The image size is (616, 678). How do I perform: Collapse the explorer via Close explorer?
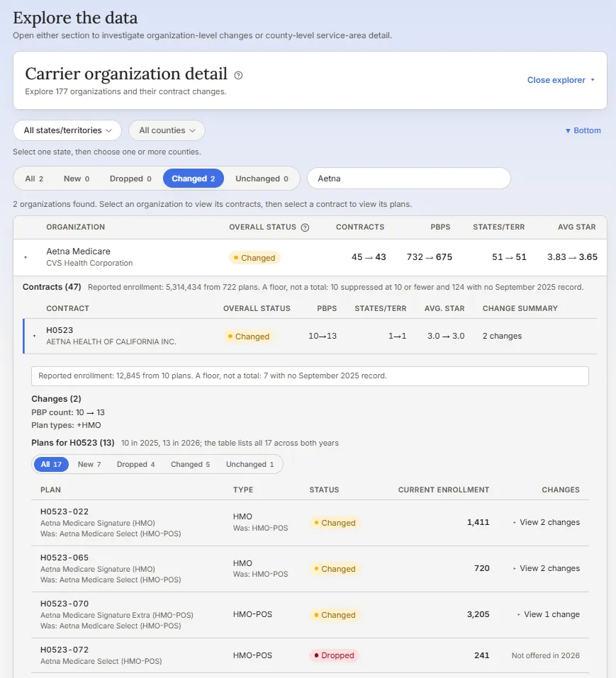click(x=561, y=80)
